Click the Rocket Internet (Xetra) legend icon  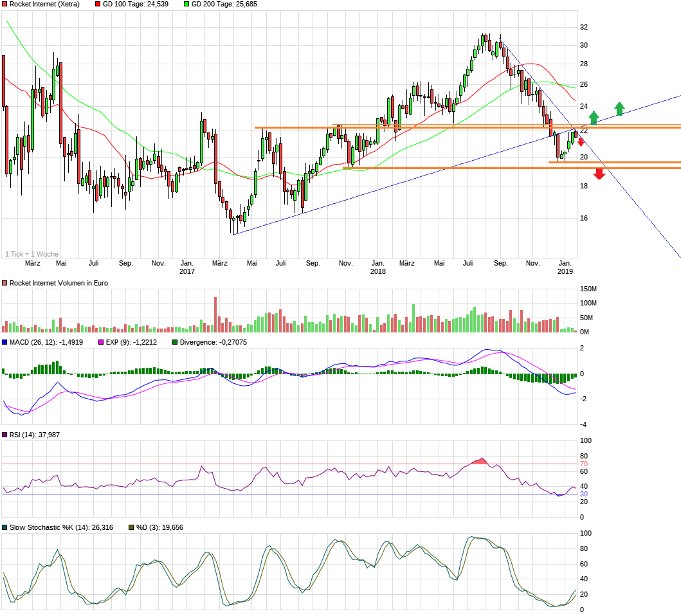coord(5,5)
